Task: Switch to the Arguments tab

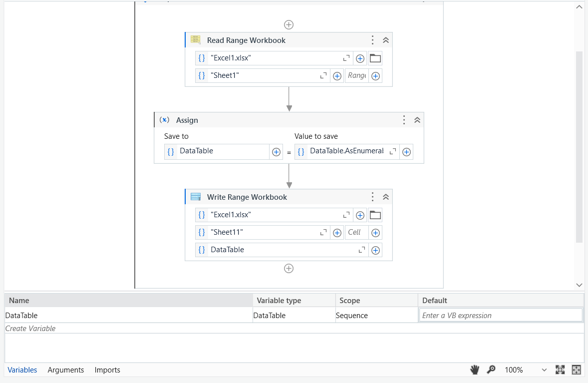Action: click(65, 370)
